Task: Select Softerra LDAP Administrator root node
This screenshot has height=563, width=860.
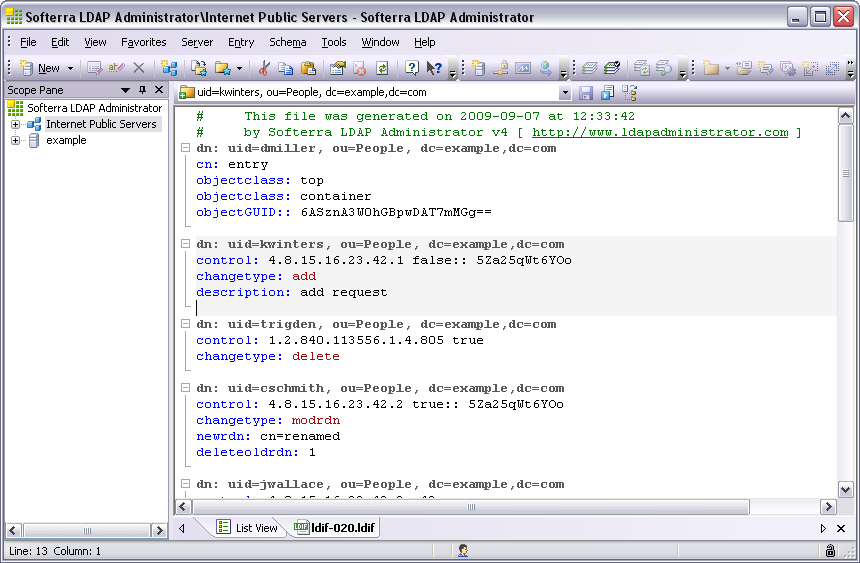Action: pyautogui.click(x=94, y=108)
